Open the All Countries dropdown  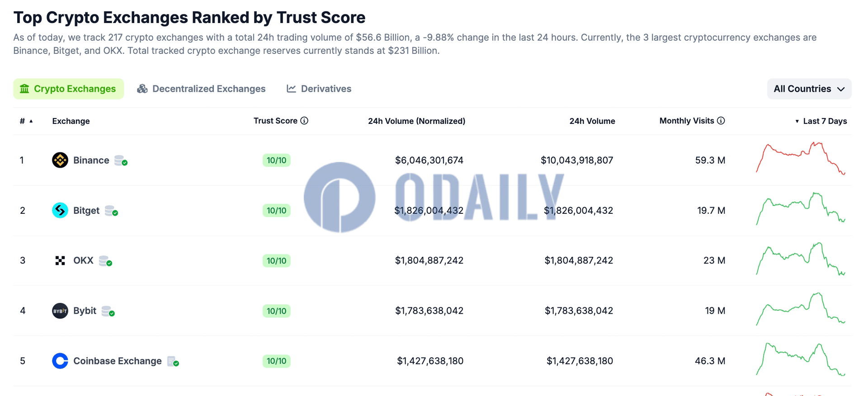coord(809,89)
